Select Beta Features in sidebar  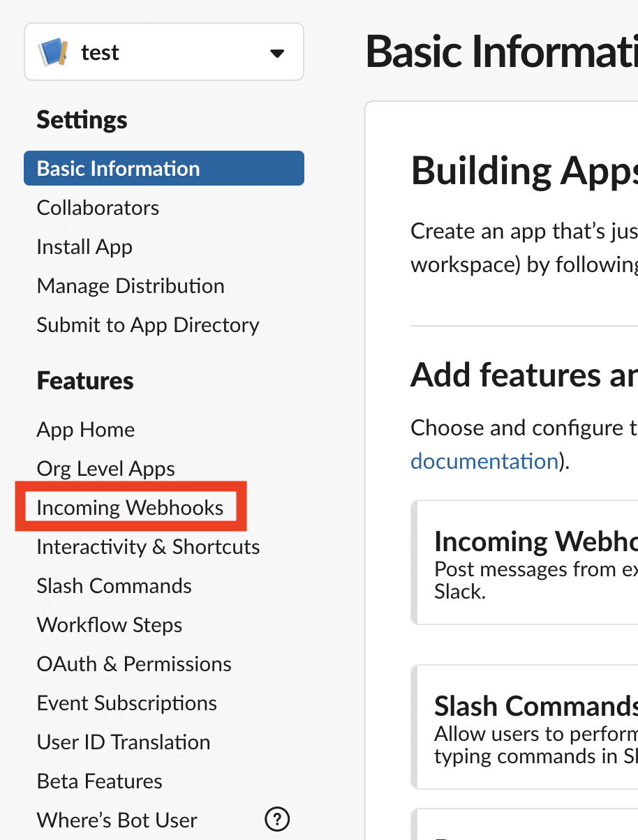tap(100, 781)
